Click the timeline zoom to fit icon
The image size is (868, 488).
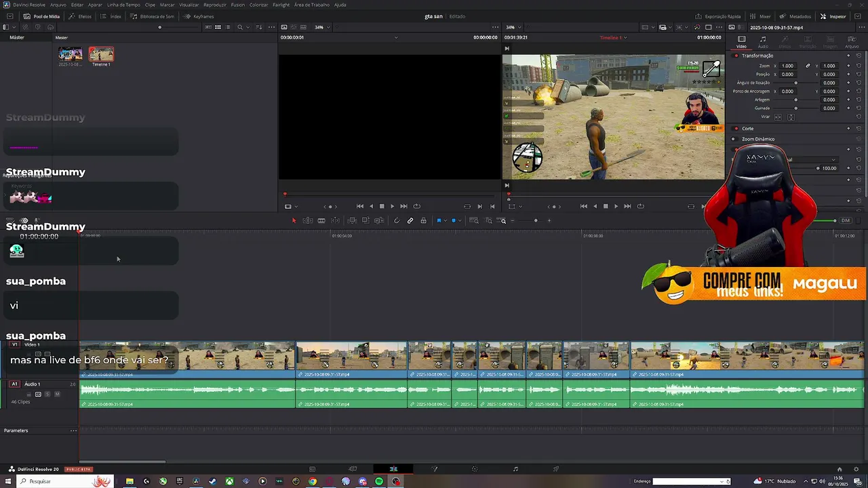click(x=474, y=220)
